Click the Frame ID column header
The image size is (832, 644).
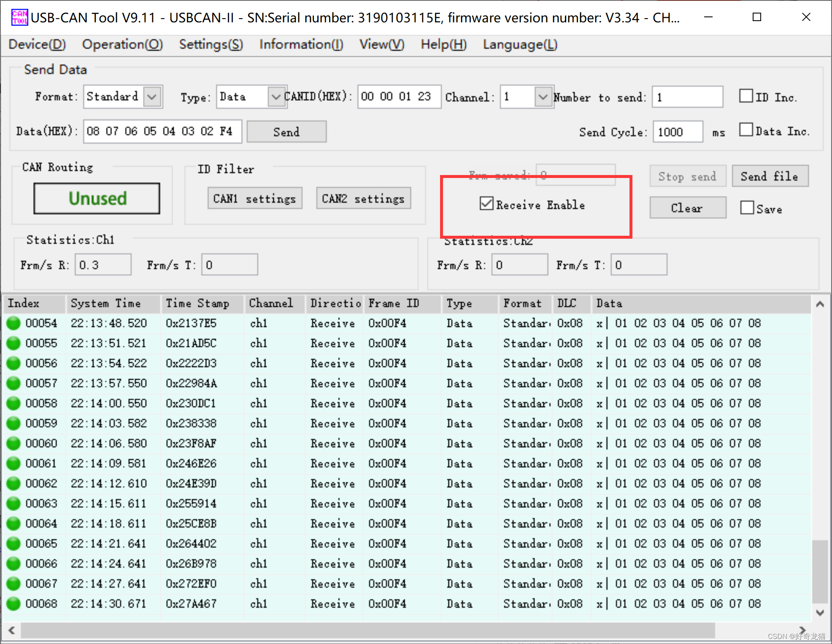pos(403,303)
